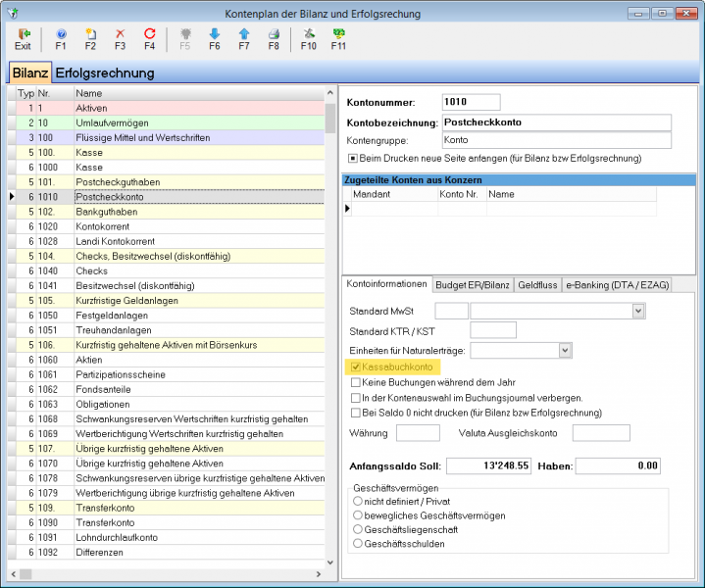Uncheck the Kassabuchkonto checkbox

356,367
